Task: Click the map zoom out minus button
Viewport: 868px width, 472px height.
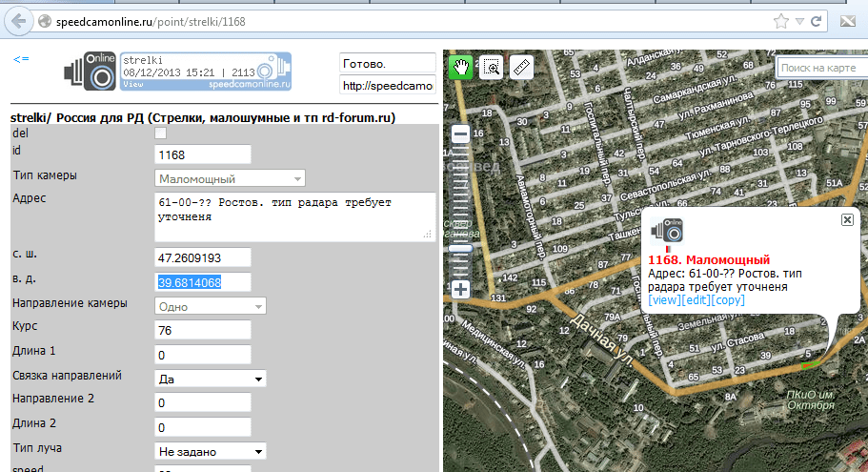Action: [x=461, y=135]
